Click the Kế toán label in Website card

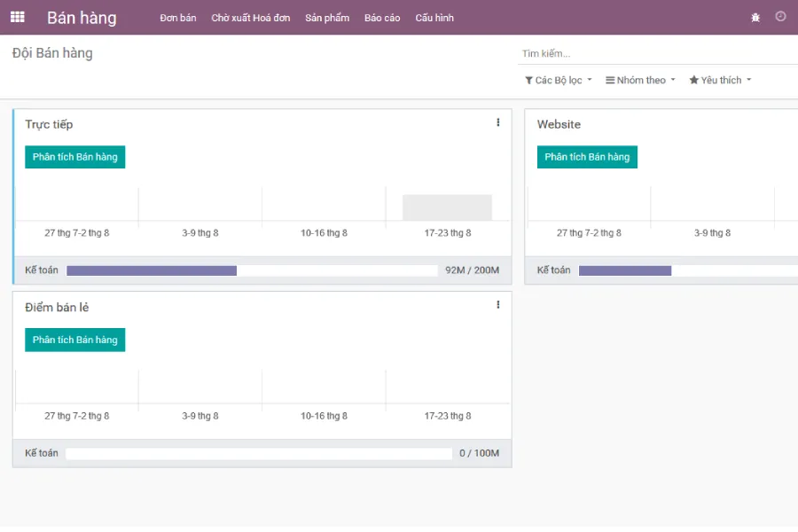(x=553, y=270)
